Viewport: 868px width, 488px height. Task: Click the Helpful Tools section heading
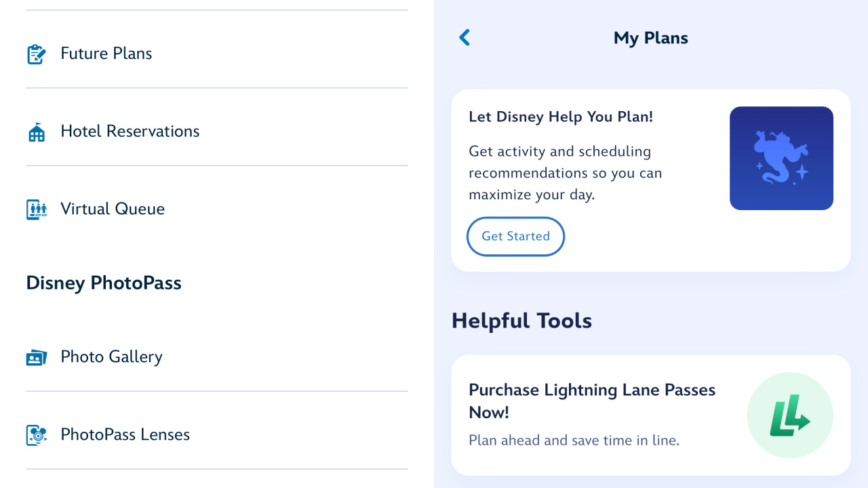pos(521,321)
